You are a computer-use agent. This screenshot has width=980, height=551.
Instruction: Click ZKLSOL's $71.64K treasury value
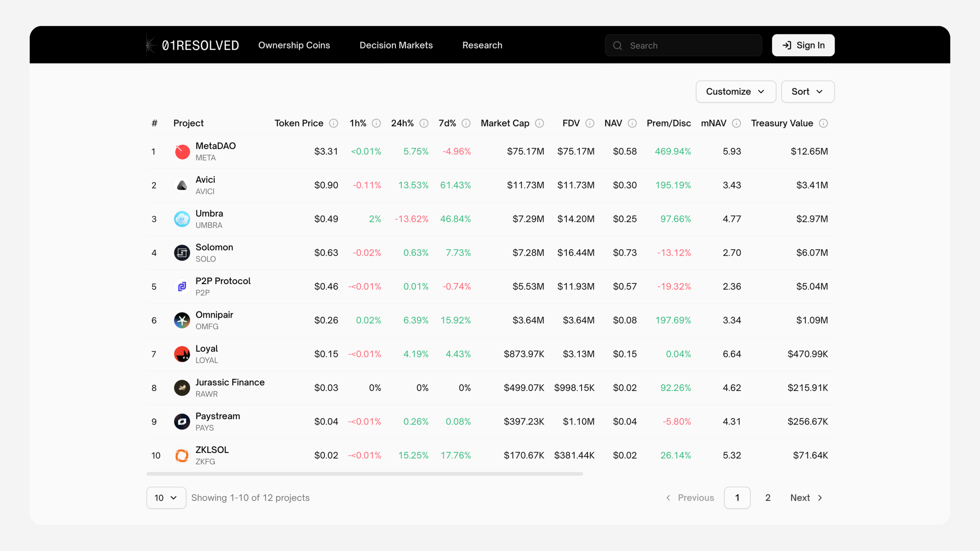coord(810,455)
